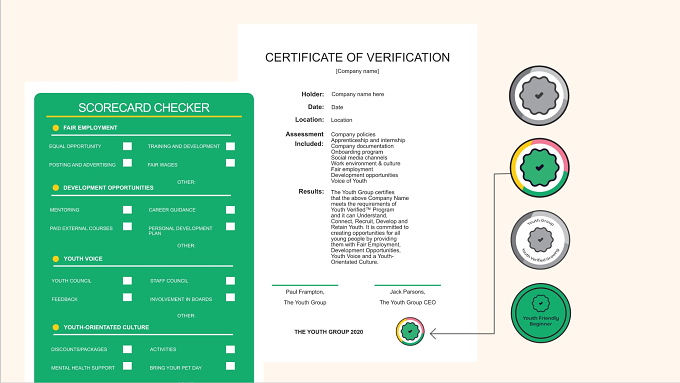This screenshot has width=680, height=383.
Task: Click the Youth-Orientated Culture section heading
Action: point(106,327)
